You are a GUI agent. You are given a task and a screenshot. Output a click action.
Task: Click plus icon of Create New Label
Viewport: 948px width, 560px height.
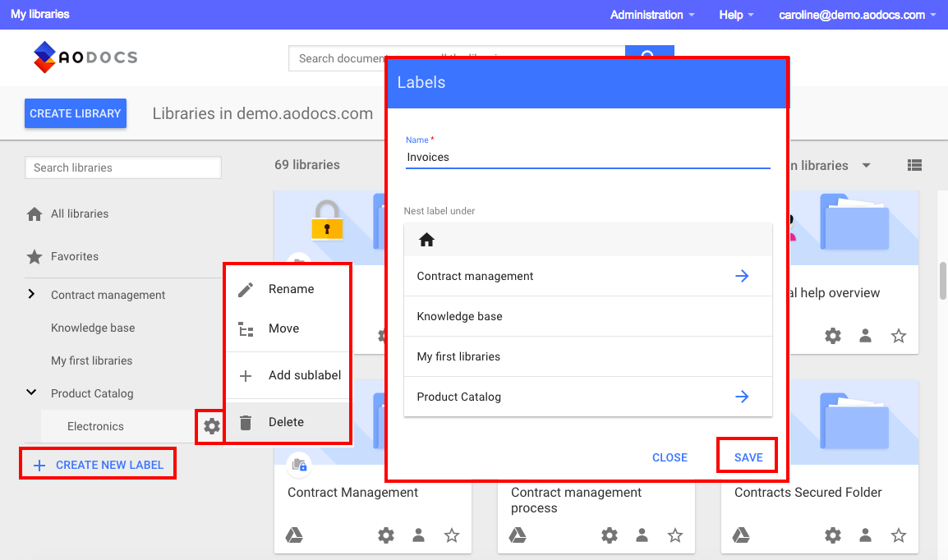tap(39, 465)
